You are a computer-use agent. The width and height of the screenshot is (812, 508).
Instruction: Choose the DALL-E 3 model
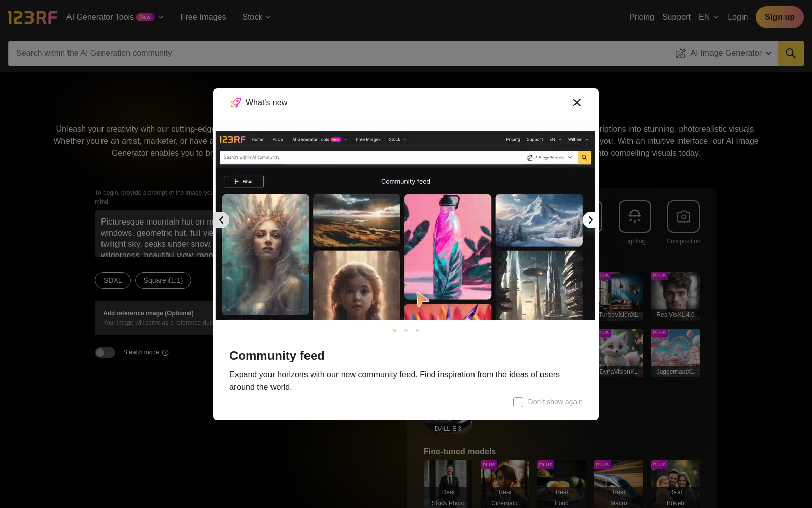tap(448, 427)
